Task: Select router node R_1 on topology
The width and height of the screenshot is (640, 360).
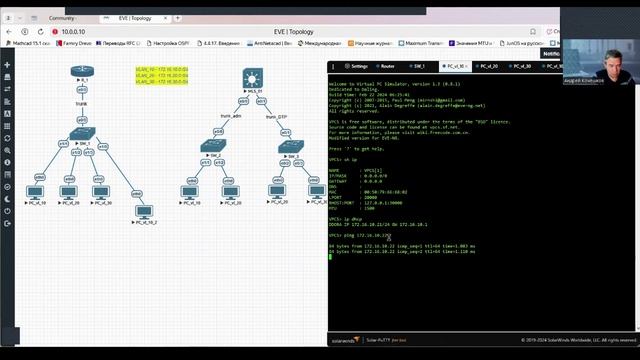Action: (82, 71)
